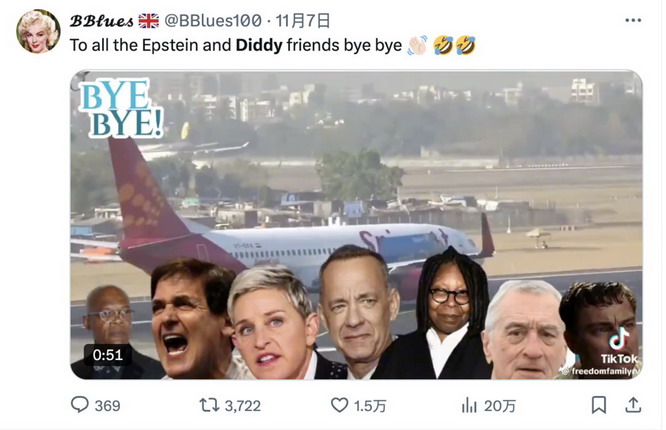Click the waving hand emoji in the post
Screen dimensions: 666x430
point(417,45)
